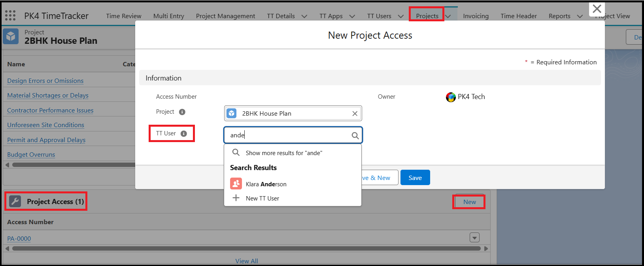Click the Klara Anderson user icon

tap(236, 184)
